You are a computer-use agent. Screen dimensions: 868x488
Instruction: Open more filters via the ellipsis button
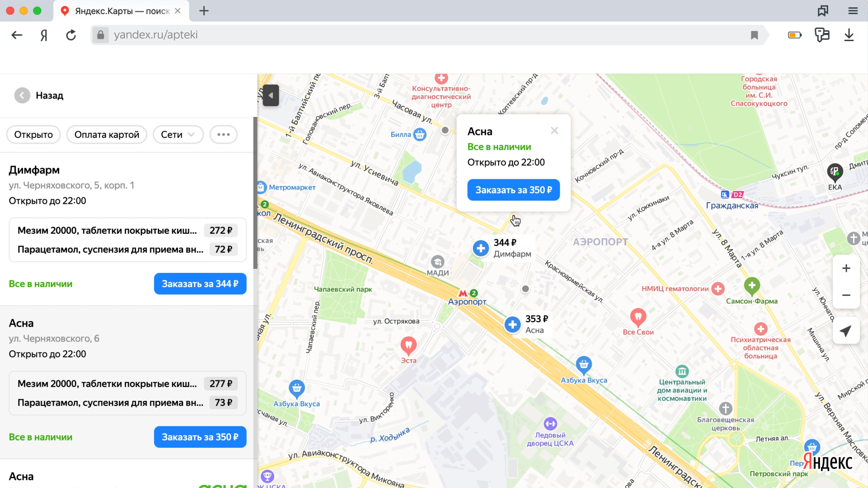(223, 135)
